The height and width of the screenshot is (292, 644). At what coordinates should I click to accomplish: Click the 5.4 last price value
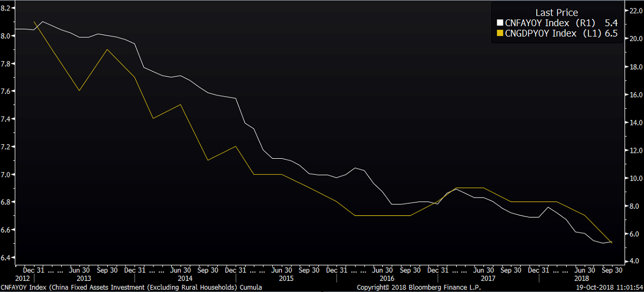click(612, 23)
